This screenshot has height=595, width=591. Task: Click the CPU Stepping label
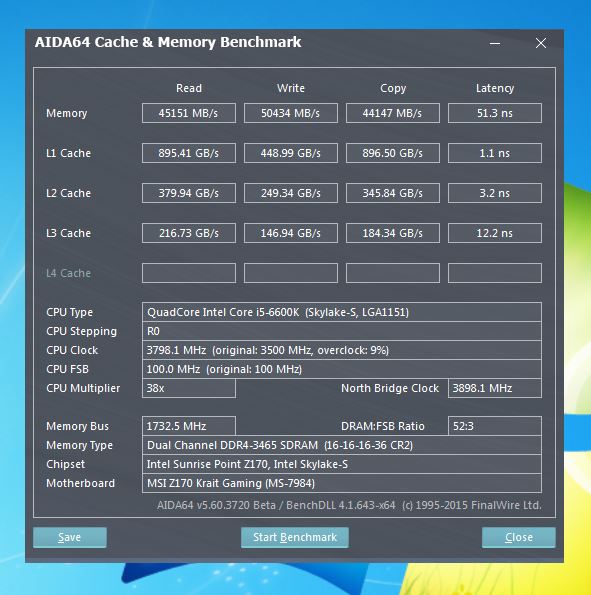coord(81,331)
